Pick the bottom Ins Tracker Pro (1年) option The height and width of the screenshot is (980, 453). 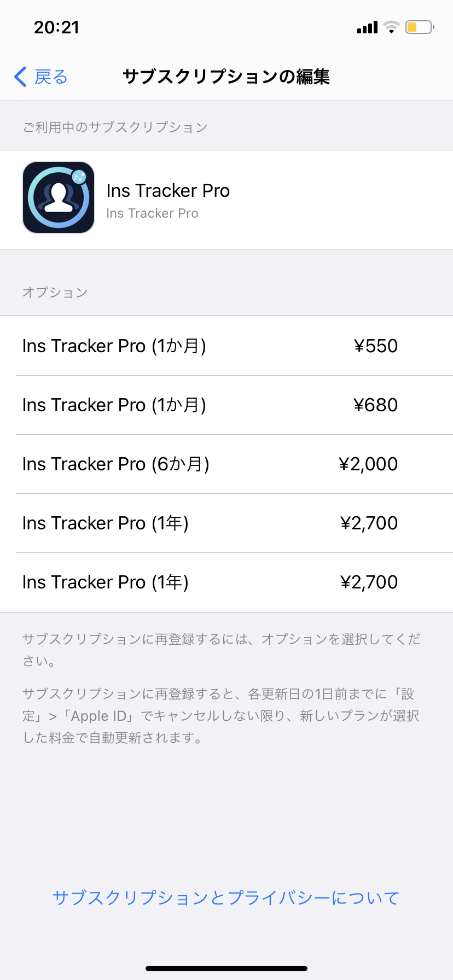click(226, 582)
